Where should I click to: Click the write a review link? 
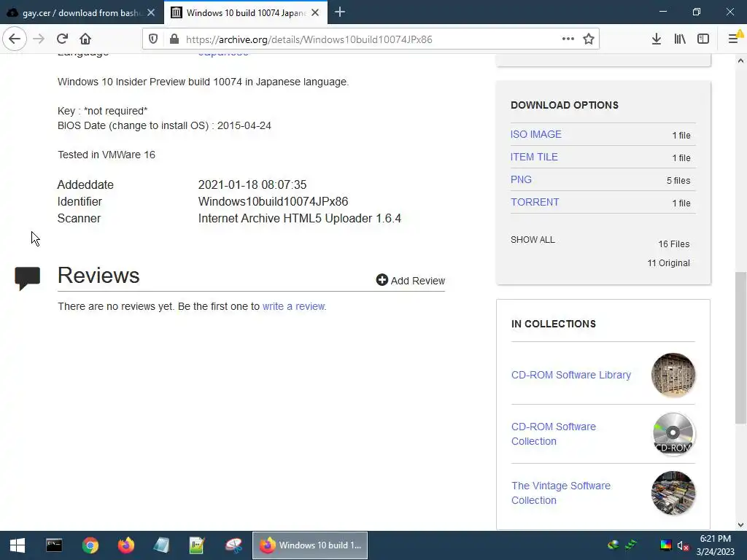tap(293, 306)
